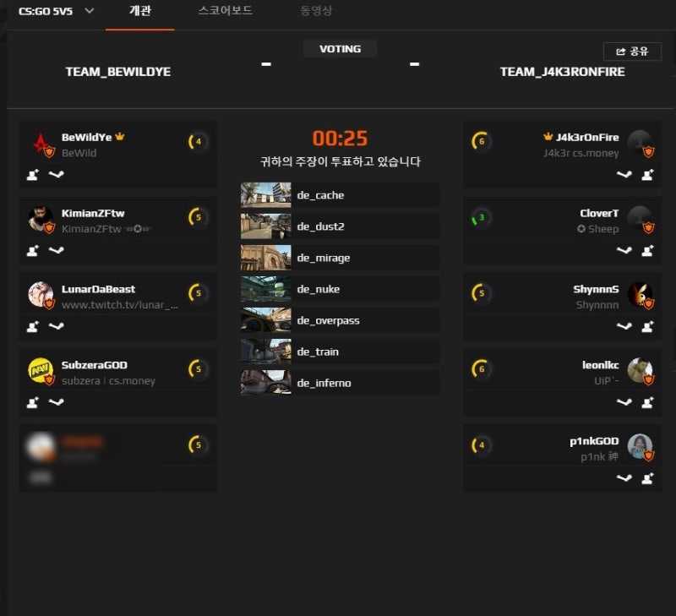Click skill level 4 badge of BeWildYe
676x616 pixels.
[198, 141]
